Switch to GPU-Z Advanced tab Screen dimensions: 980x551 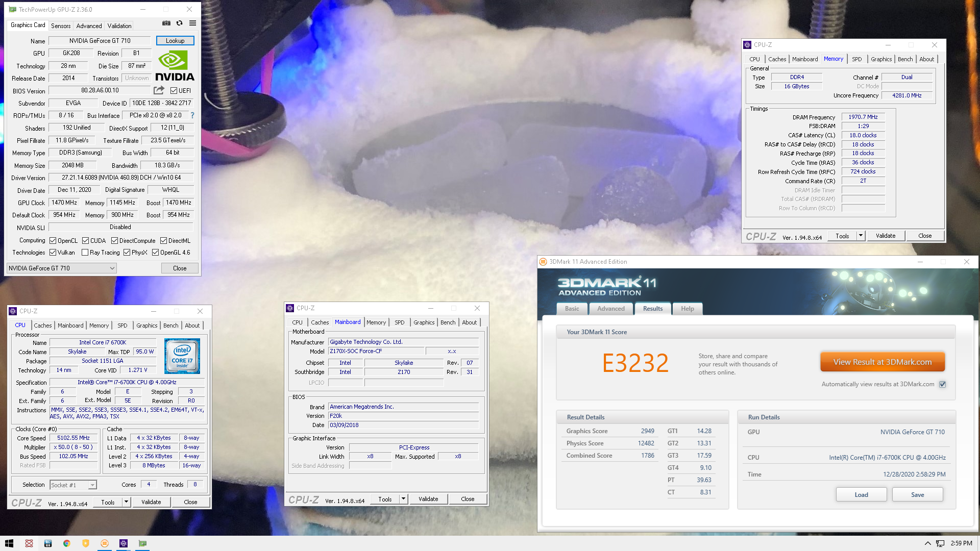[89, 26]
